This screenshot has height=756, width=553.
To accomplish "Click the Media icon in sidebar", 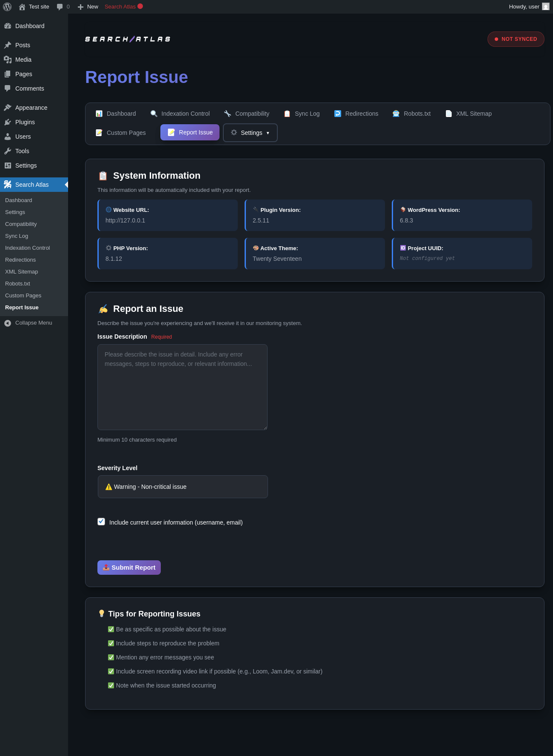I will pyautogui.click(x=8, y=60).
